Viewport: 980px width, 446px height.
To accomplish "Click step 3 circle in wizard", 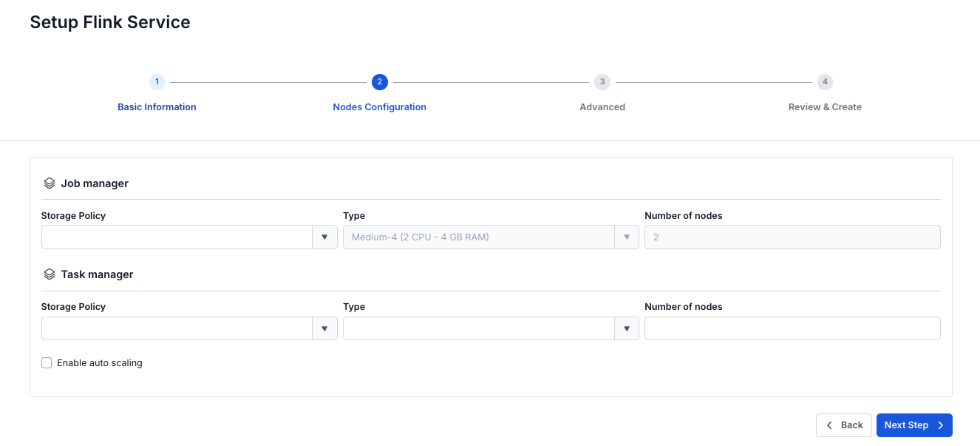I will coord(602,82).
